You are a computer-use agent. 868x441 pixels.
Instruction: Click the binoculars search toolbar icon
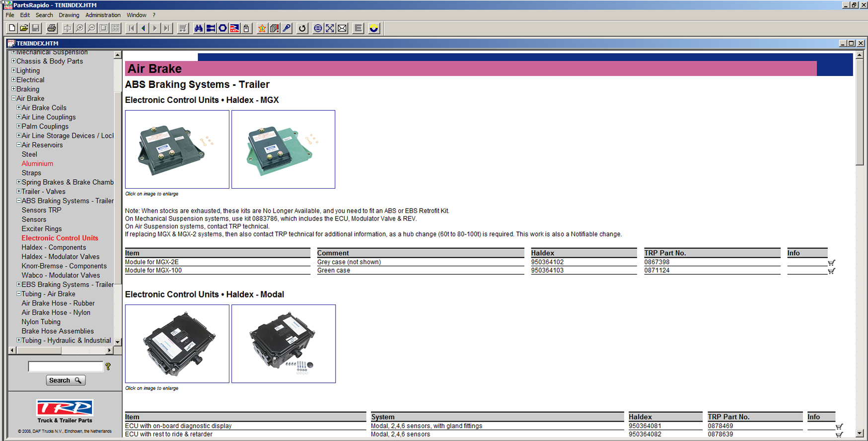click(199, 28)
